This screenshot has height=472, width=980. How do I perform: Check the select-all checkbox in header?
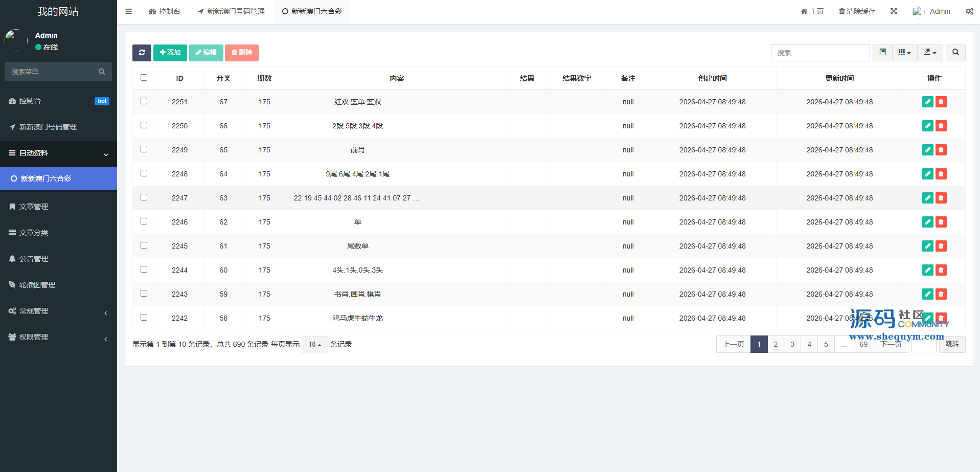point(144,78)
